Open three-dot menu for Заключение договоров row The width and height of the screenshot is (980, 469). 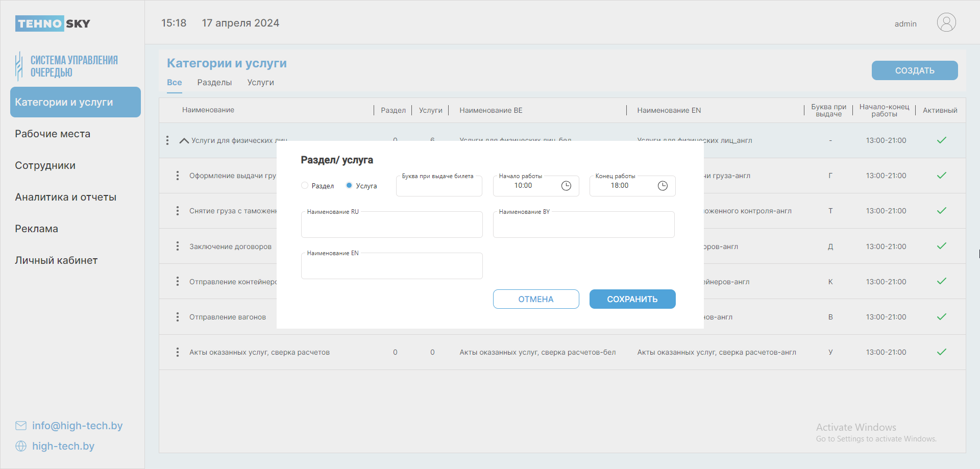(x=178, y=246)
